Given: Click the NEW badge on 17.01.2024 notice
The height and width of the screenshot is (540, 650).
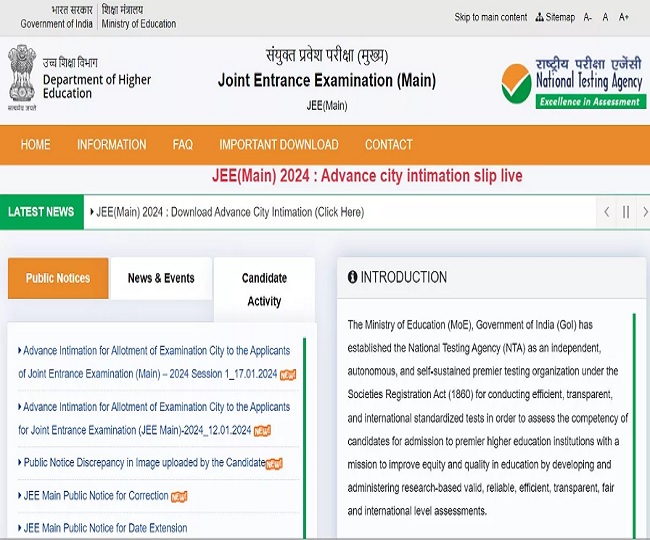Looking at the screenshot, I should pyautogui.click(x=288, y=375).
